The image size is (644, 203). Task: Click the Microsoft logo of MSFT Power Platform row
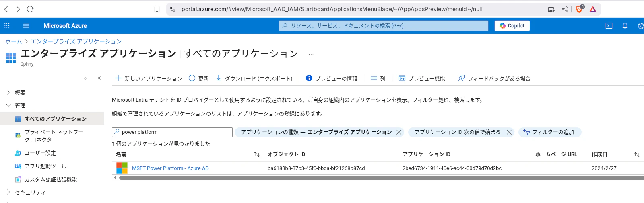point(122,168)
